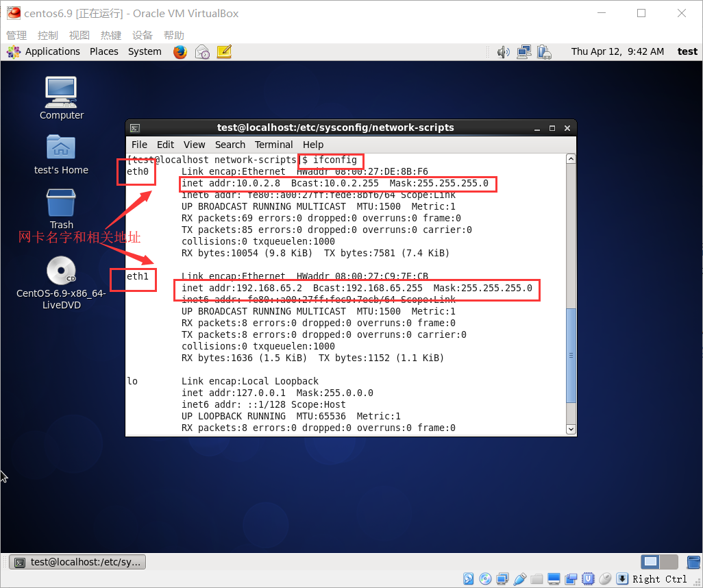Screen dimensions: 703x588
Task: Maximize the terminal window
Action: [x=552, y=128]
